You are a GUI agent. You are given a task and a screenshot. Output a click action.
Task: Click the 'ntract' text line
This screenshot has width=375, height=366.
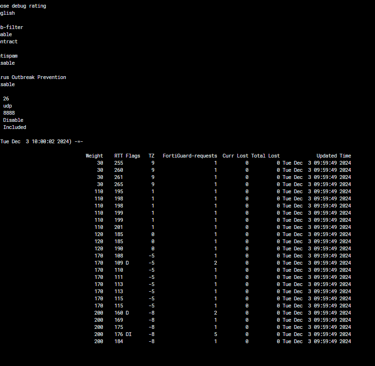coord(9,42)
